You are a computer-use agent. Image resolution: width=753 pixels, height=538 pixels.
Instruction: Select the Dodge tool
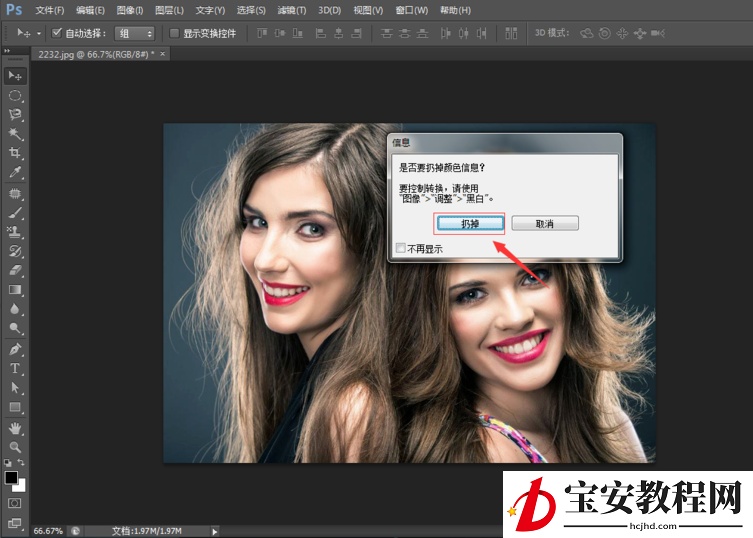point(15,328)
